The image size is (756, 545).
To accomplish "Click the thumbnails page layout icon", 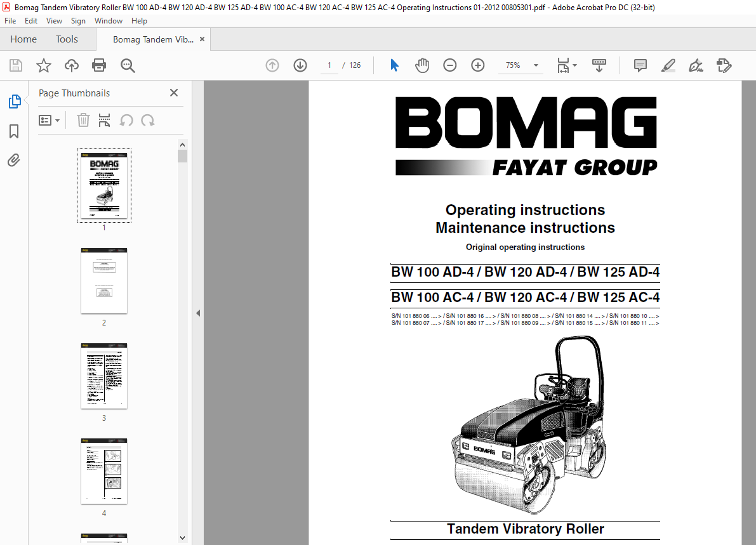I will (x=104, y=120).
